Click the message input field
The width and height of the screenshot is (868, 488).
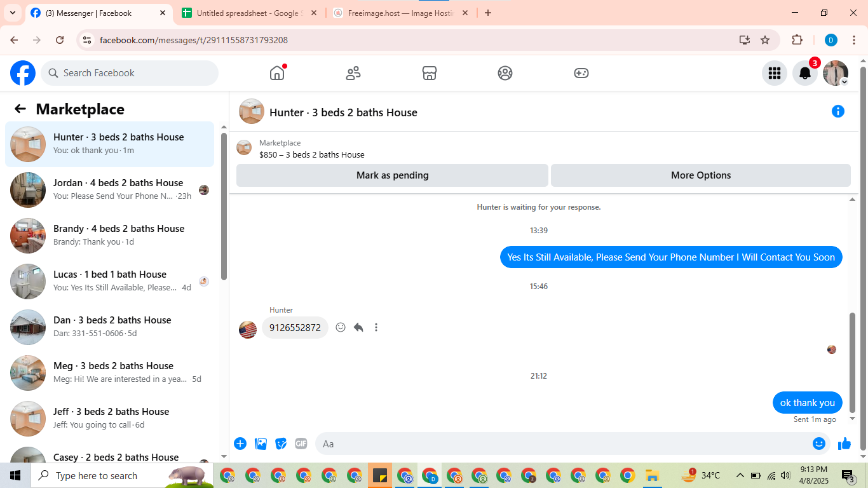tap(562, 444)
